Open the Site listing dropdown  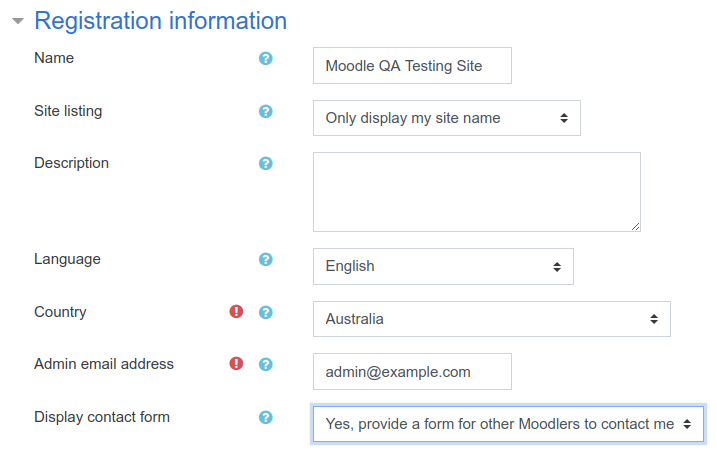coord(447,118)
